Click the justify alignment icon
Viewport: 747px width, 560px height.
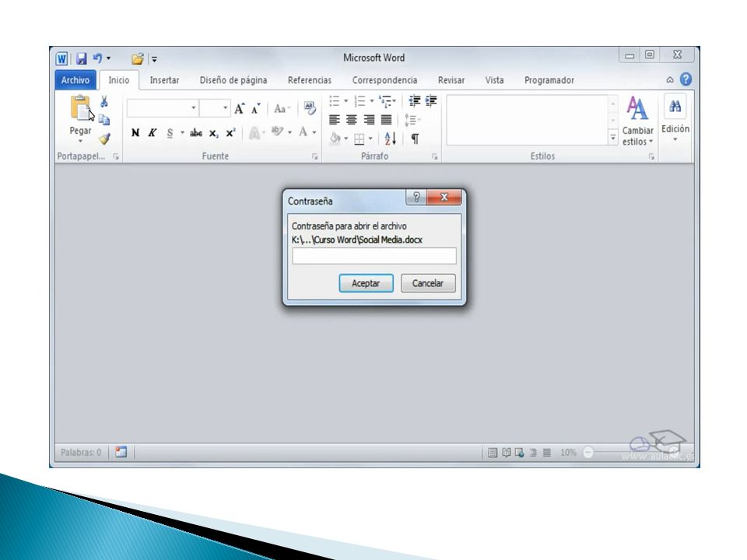387,120
